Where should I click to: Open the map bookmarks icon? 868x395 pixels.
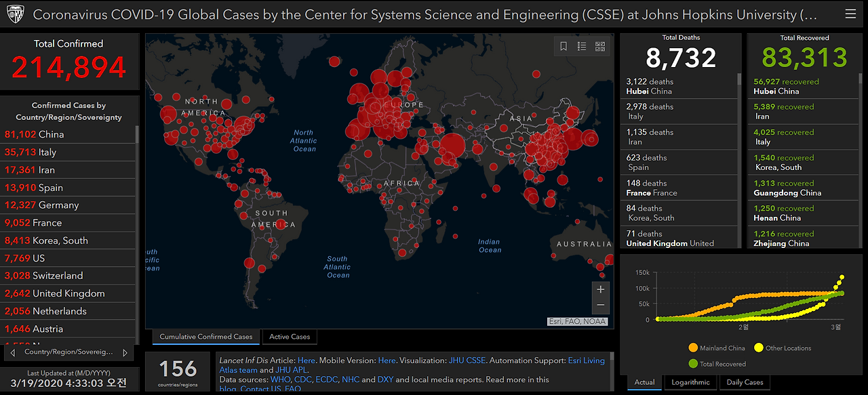click(x=564, y=46)
